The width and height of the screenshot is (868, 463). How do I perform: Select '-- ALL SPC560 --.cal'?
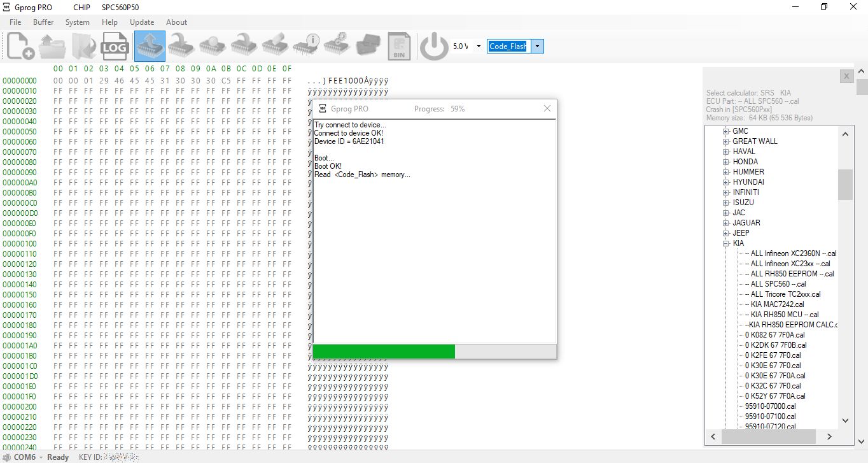click(x=775, y=284)
